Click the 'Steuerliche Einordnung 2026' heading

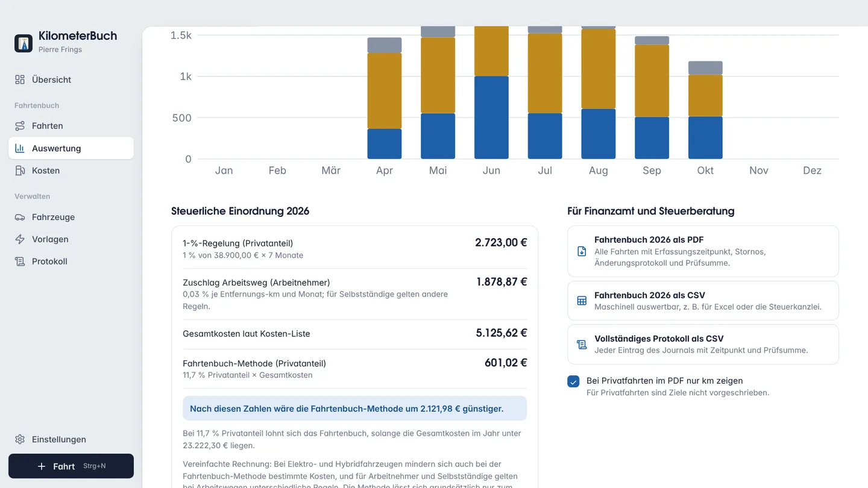tap(240, 211)
